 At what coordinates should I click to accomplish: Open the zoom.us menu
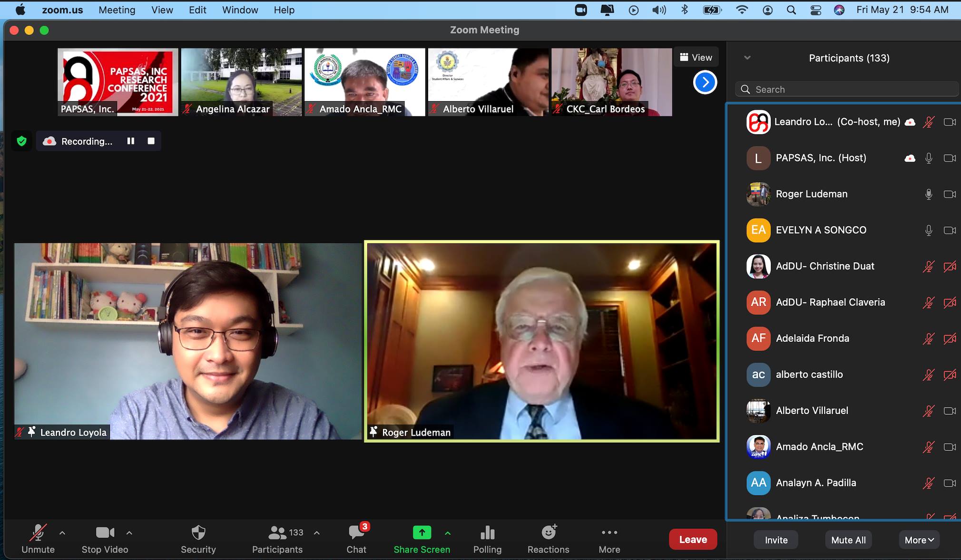(x=62, y=10)
